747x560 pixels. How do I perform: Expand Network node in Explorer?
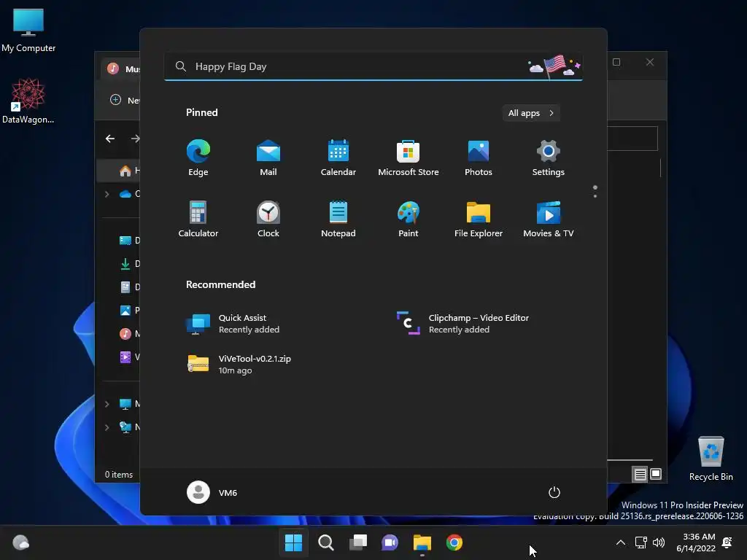(107, 427)
